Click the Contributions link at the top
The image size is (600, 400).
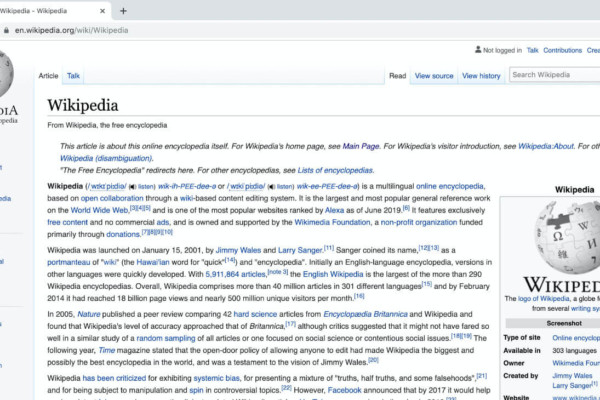click(562, 50)
